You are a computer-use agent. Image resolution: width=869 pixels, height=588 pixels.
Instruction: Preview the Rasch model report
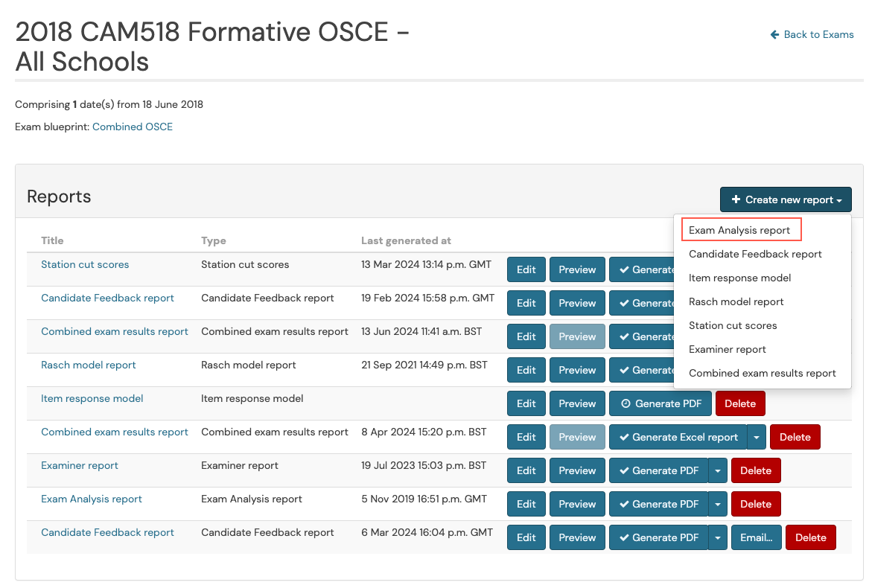point(577,370)
